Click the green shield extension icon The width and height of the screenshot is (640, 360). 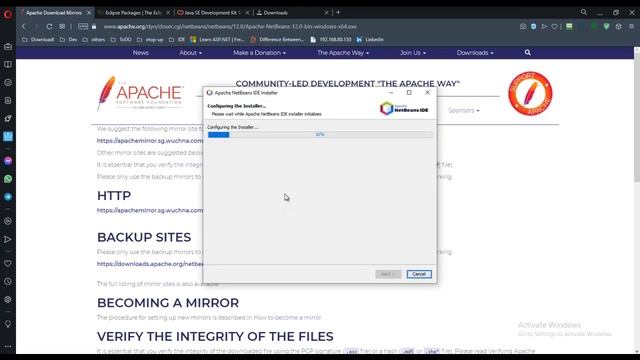pos(607,27)
